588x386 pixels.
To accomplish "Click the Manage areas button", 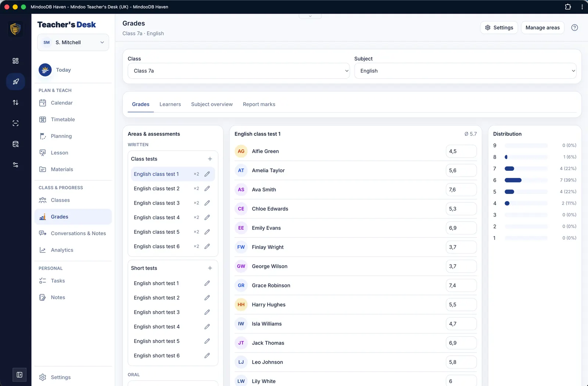I will point(542,28).
